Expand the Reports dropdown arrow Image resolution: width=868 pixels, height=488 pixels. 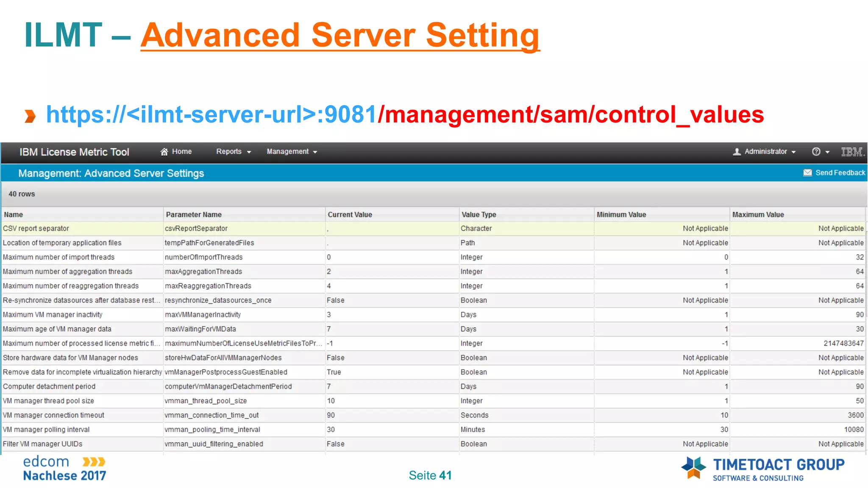pos(249,152)
